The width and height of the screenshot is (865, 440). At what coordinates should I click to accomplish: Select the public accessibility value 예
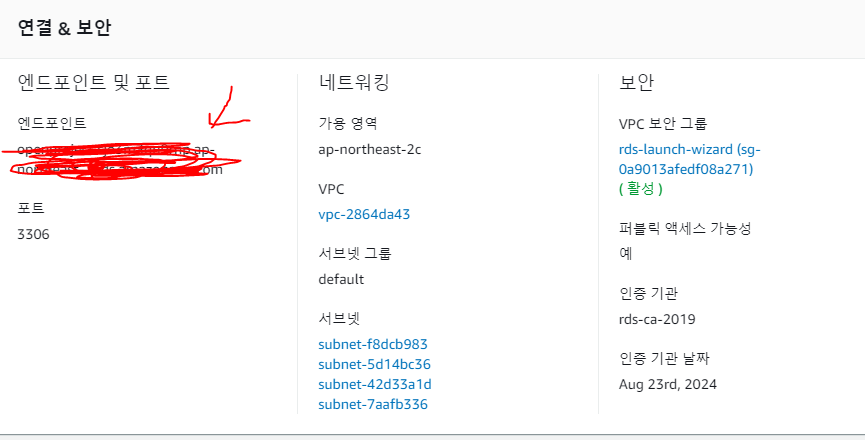[x=626, y=254]
